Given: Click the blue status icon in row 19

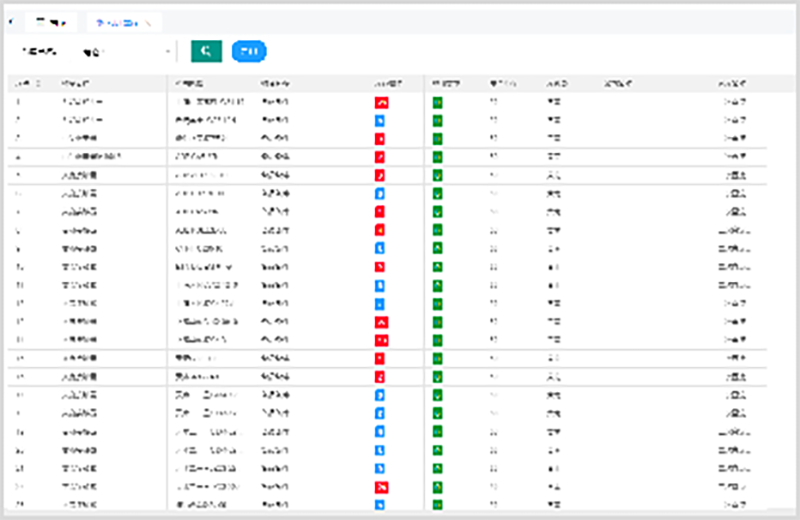Looking at the screenshot, I should tap(380, 432).
